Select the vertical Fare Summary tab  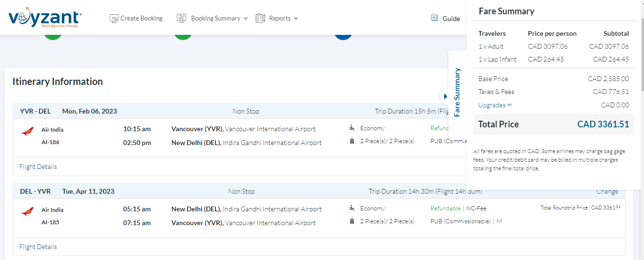(457, 92)
